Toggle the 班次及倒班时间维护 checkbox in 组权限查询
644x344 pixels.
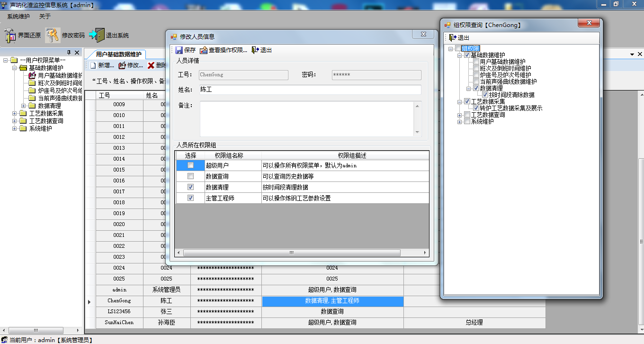(x=476, y=68)
